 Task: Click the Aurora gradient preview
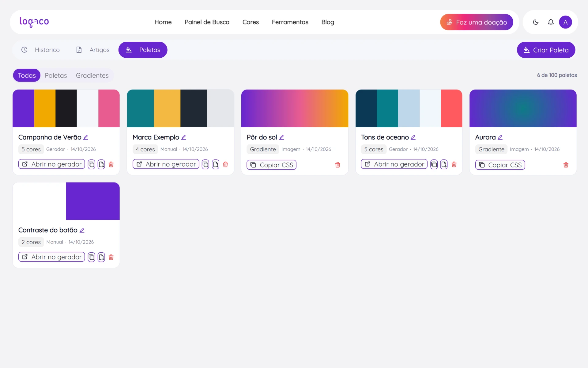point(523,108)
